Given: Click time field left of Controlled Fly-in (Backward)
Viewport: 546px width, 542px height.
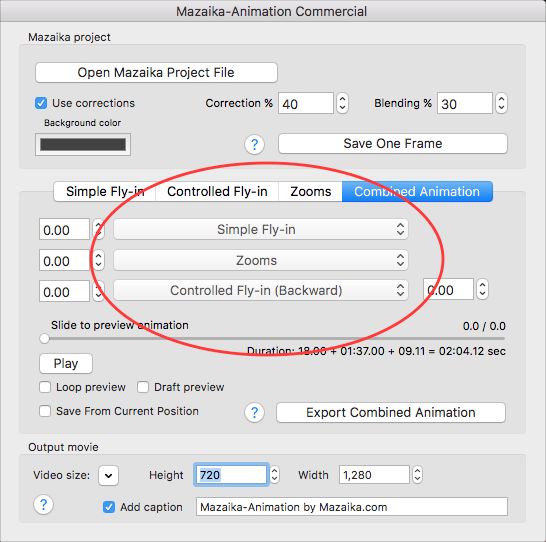Looking at the screenshot, I should tap(64, 291).
